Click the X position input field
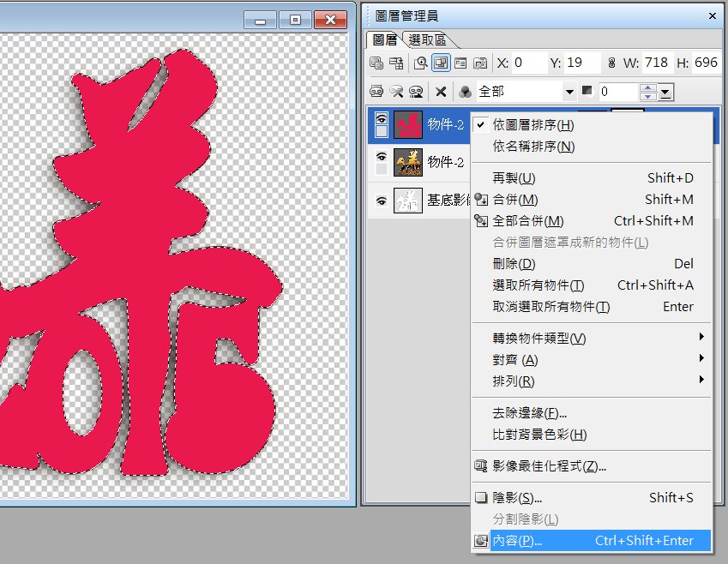The height and width of the screenshot is (564, 728). point(529,63)
